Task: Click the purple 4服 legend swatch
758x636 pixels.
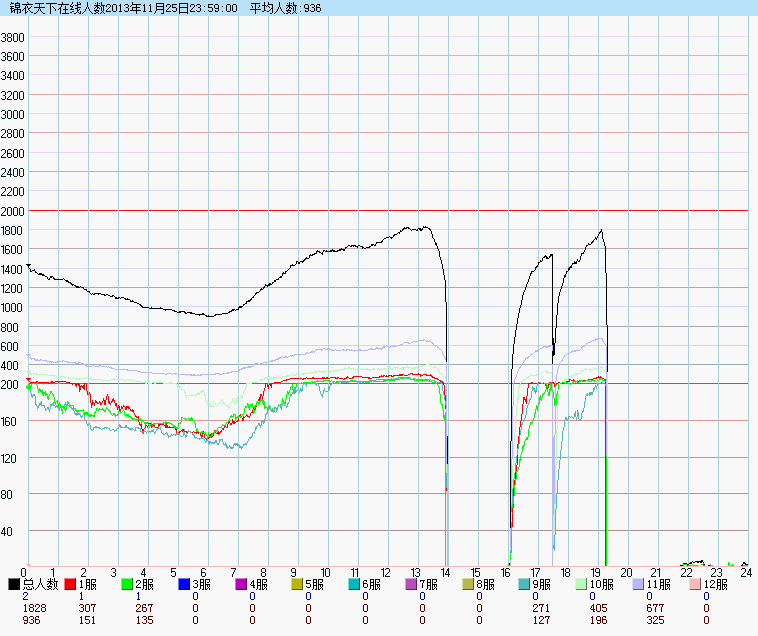Action: pyautogui.click(x=241, y=584)
